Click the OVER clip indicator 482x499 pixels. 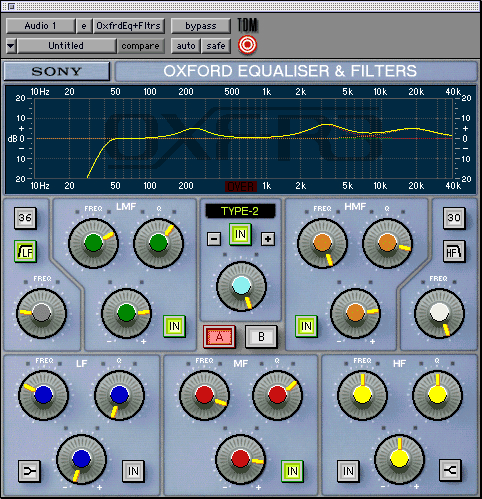coord(241,186)
